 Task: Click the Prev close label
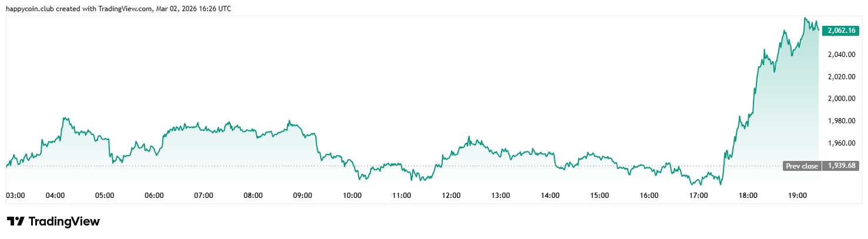pos(802,166)
